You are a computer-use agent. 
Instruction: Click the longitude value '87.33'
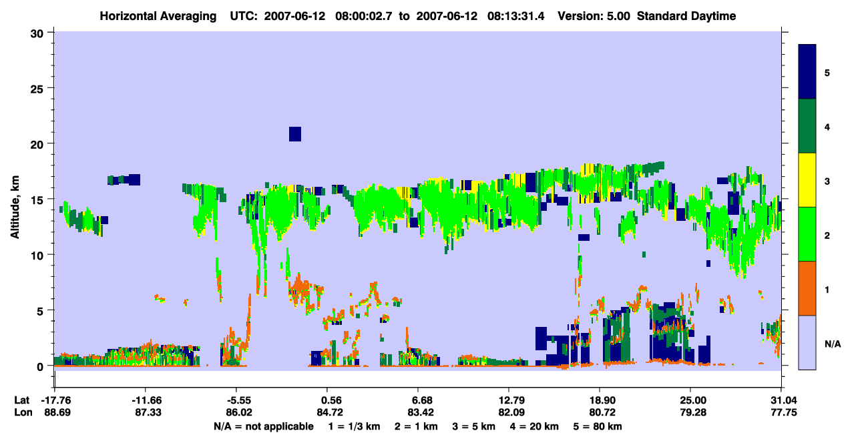tap(146, 413)
